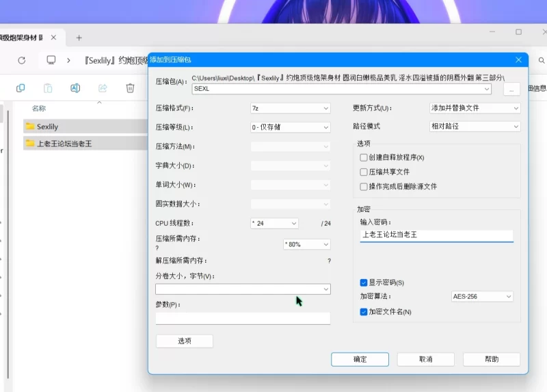This screenshot has width=547, height=392.
Task: Click the rename icon in Explorer toolbar
Action: pyautogui.click(x=75, y=88)
